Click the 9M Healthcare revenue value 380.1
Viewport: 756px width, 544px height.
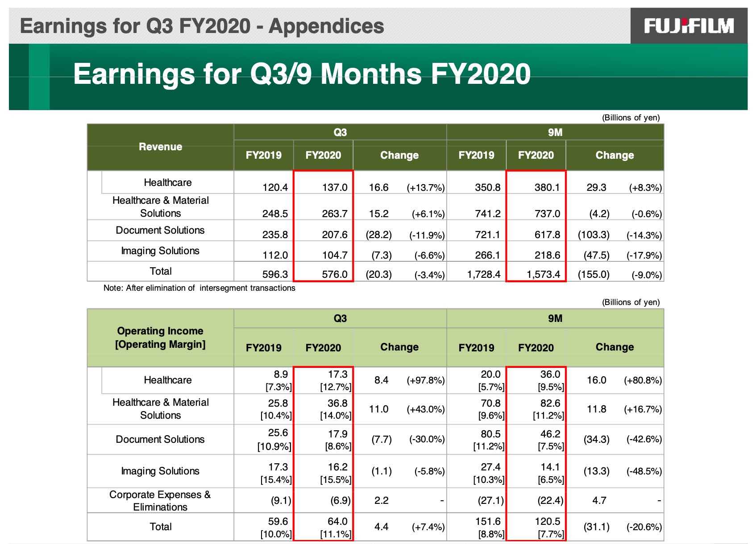click(547, 187)
